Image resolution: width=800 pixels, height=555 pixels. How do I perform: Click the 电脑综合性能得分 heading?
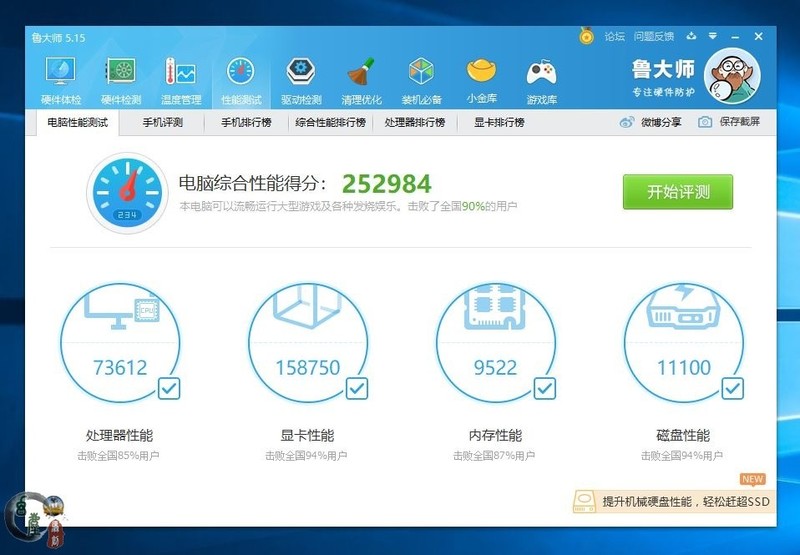tap(252, 183)
